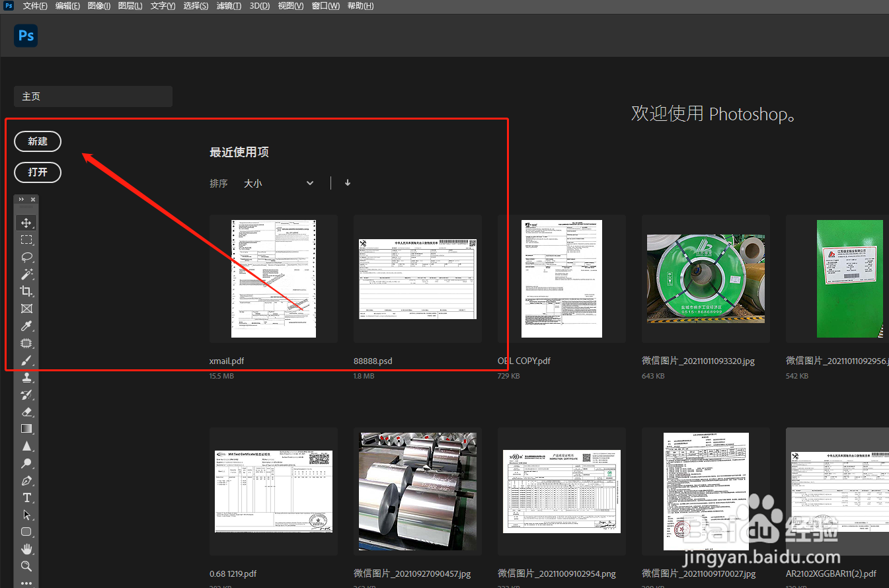Select the Pen tool
Screen dimensions: 889x588
pyautogui.click(x=26, y=480)
